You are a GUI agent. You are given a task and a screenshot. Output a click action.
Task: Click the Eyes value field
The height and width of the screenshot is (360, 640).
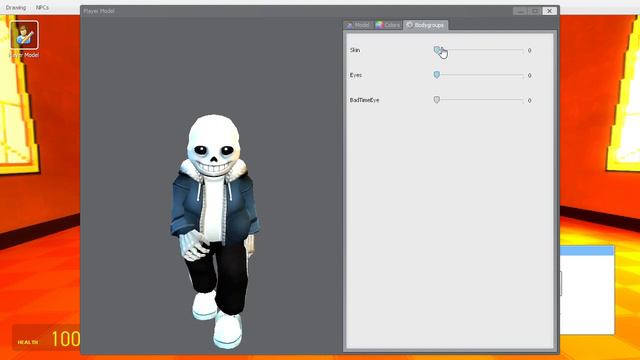pyautogui.click(x=529, y=76)
